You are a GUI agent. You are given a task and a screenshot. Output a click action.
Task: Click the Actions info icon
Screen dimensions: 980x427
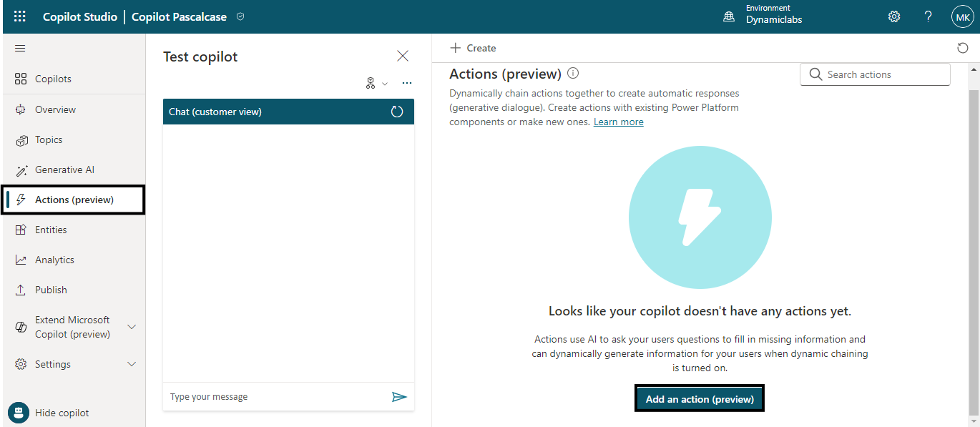click(x=572, y=74)
